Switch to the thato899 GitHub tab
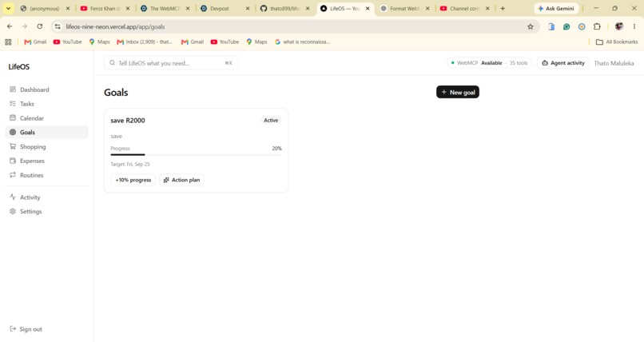The width and height of the screenshot is (644, 342). click(284, 8)
